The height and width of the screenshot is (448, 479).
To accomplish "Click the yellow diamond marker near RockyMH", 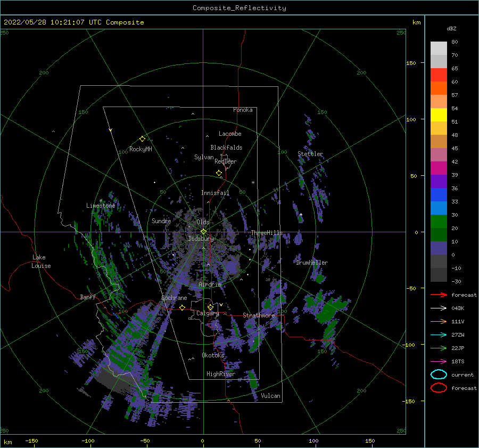I will 142,139.
